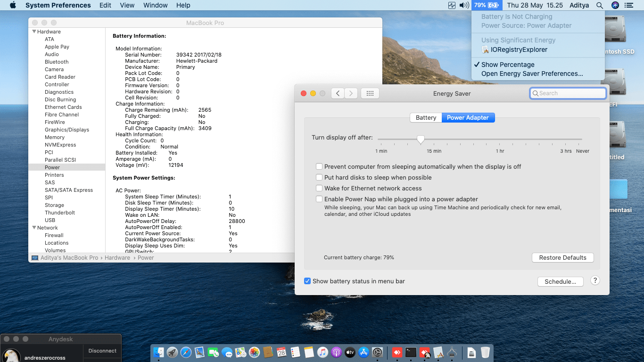Click the Energy Saver help button
The width and height of the screenshot is (644, 362).
[595, 280]
